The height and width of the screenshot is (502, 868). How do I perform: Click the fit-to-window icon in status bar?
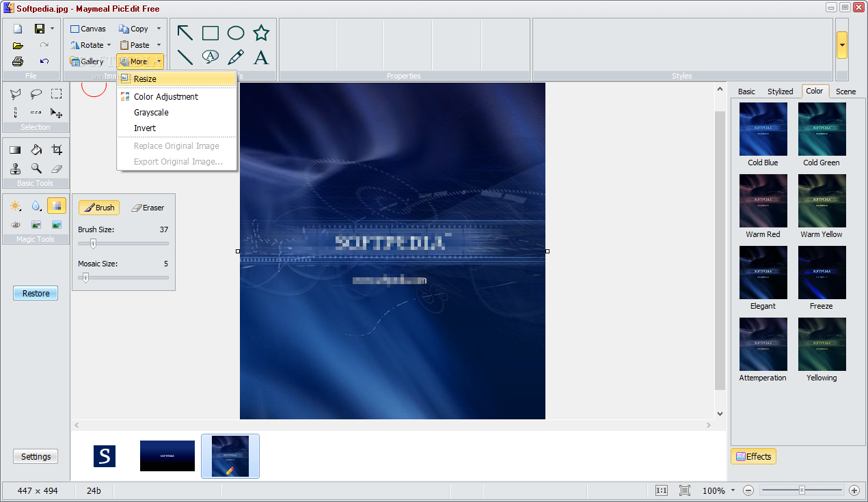click(x=685, y=490)
